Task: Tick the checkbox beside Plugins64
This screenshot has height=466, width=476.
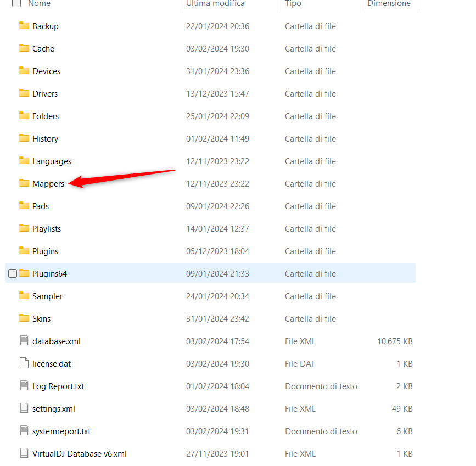Action: [x=13, y=273]
